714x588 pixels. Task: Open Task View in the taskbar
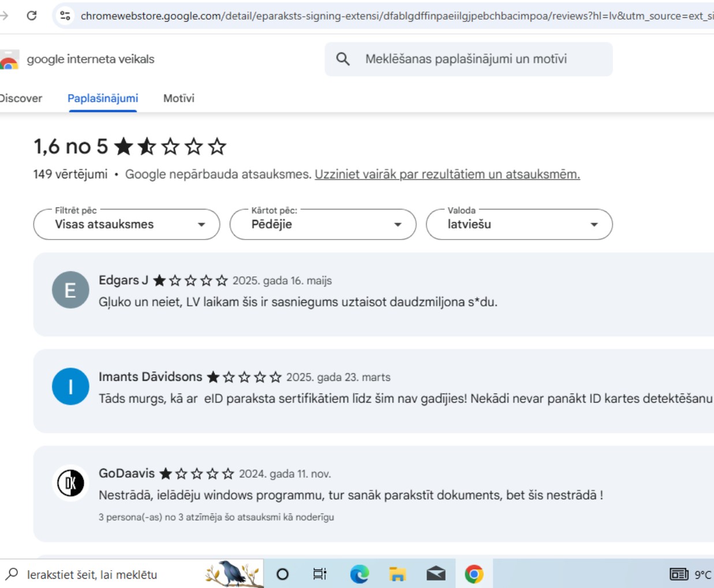[x=320, y=574]
